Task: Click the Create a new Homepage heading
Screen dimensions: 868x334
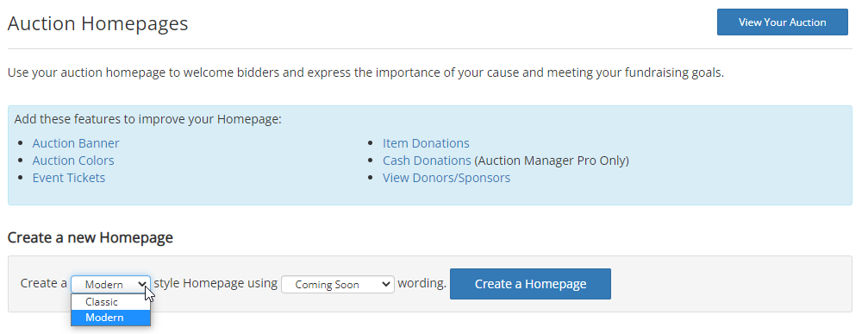Action: point(91,237)
